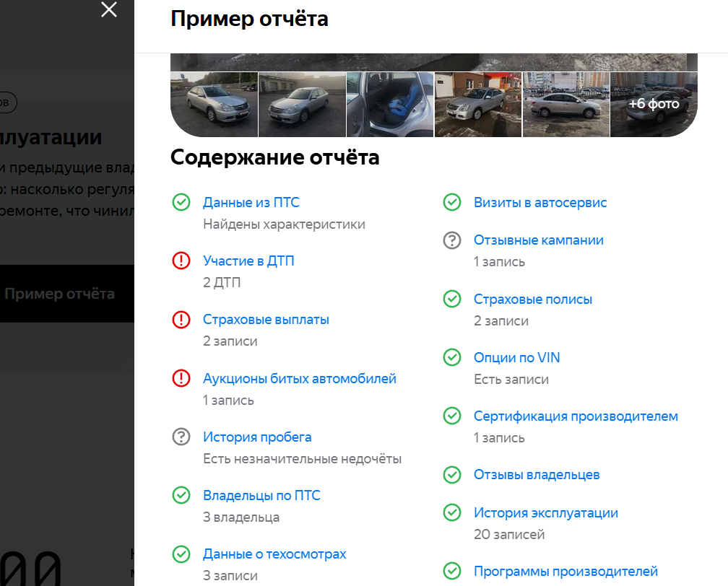The width and height of the screenshot is (728, 586).
Task: Click the green check icon beside Данные из ПТС
Action: pyautogui.click(x=181, y=202)
